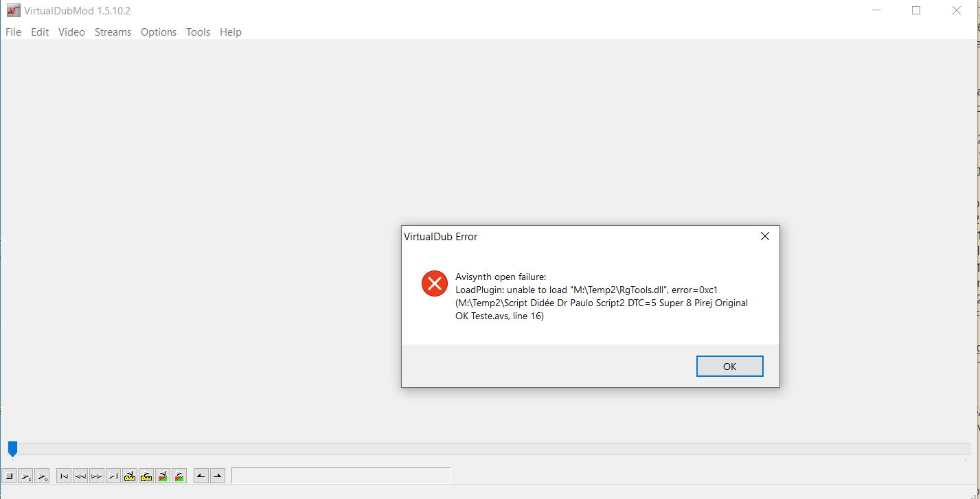980x499 pixels.
Task: Click the 'Avisynth open failure:' text
Action: coord(501,277)
